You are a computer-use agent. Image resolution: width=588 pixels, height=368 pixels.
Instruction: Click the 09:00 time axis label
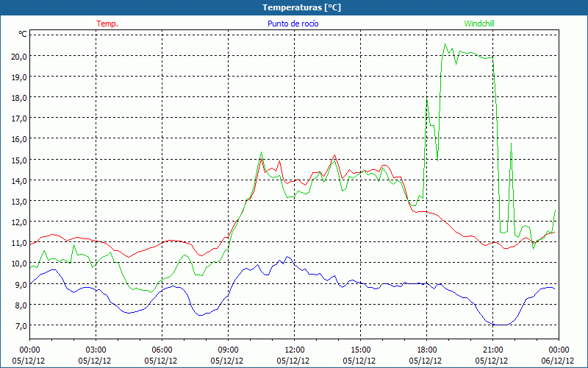click(x=228, y=350)
